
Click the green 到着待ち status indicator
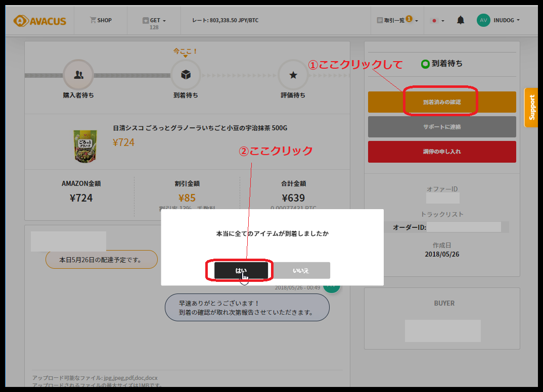point(425,64)
